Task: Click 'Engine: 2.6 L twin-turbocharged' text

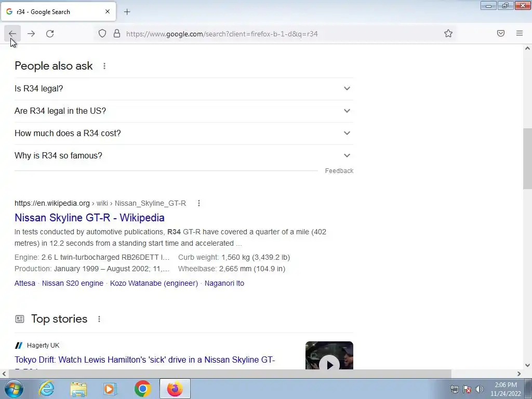Action: coord(92,257)
